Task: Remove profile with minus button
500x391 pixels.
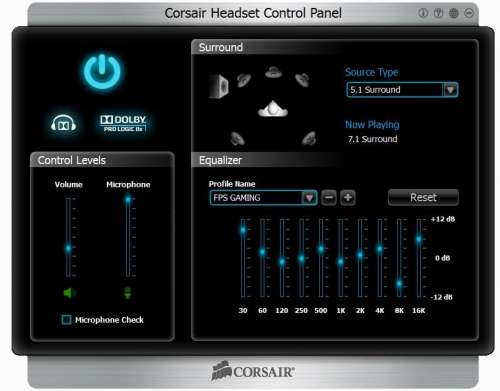Action: click(x=329, y=197)
